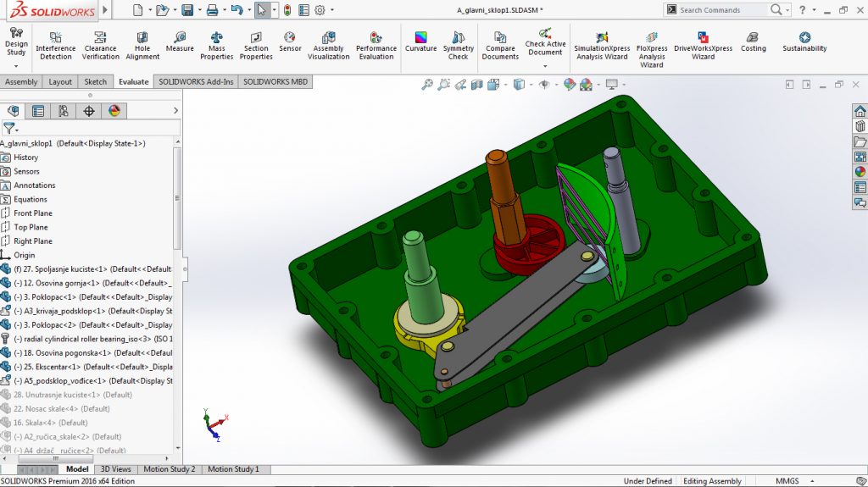
Task: Click the Apply Scene icon
Action: pos(586,85)
